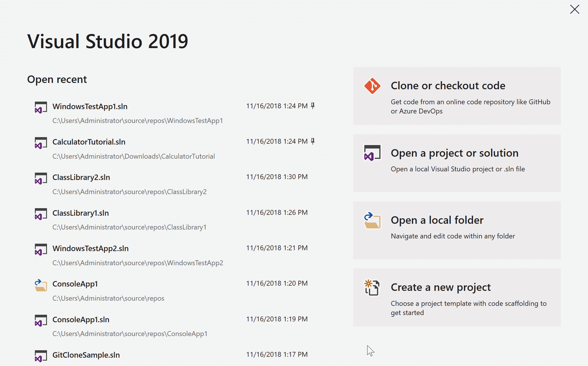Click the timestamp of WindowsTestApp1.sln
Image resolution: width=588 pixels, height=366 pixels.
point(277,106)
